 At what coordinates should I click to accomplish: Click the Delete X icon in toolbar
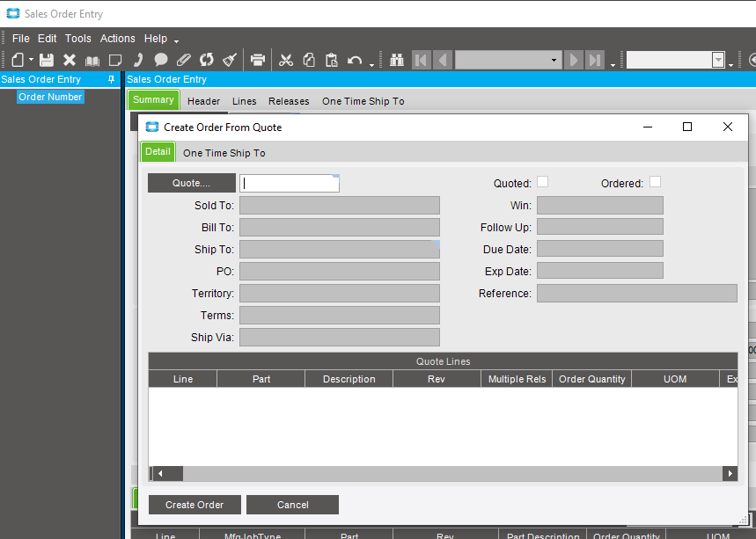coord(70,60)
